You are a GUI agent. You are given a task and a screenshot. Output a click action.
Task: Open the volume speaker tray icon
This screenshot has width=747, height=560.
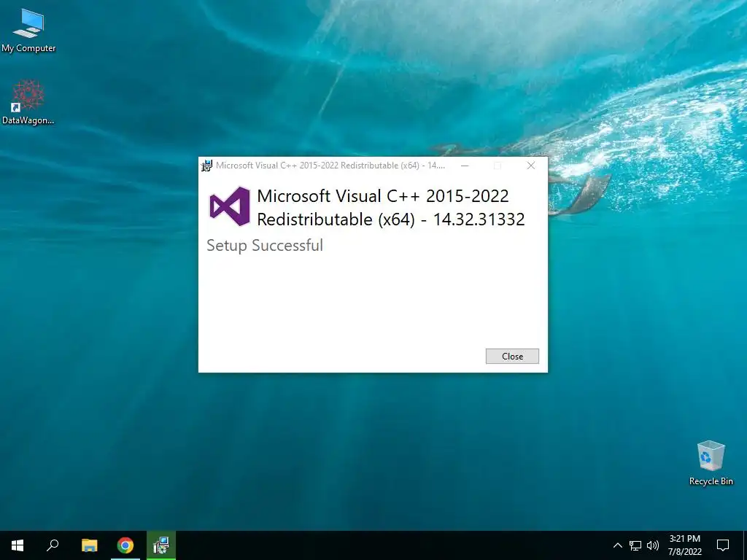point(653,545)
